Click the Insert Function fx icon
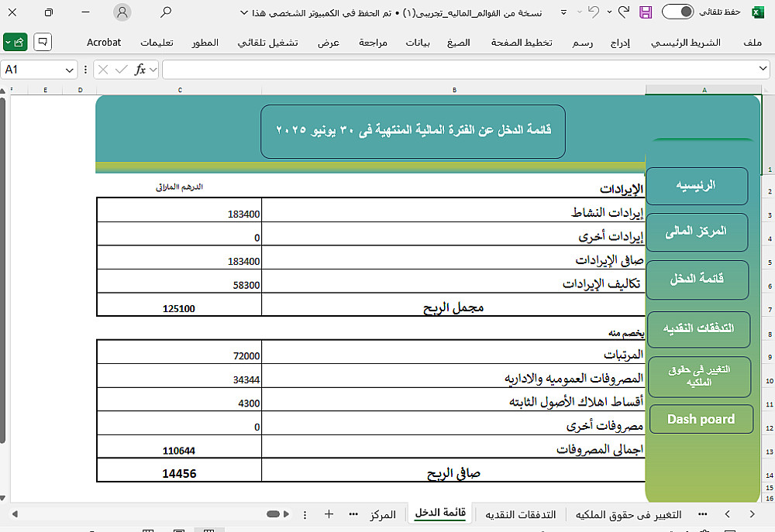 tap(140, 70)
